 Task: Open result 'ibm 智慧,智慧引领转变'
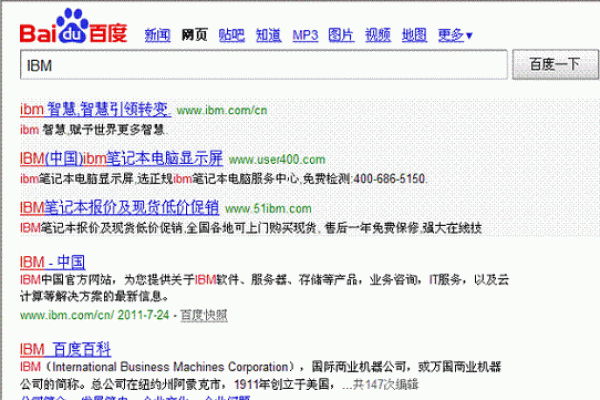(95, 110)
